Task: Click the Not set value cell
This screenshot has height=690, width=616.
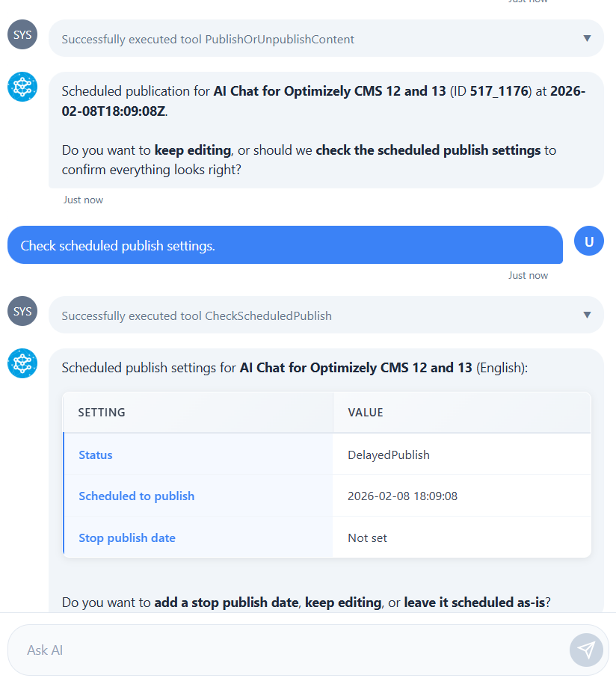Action: coord(367,537)
